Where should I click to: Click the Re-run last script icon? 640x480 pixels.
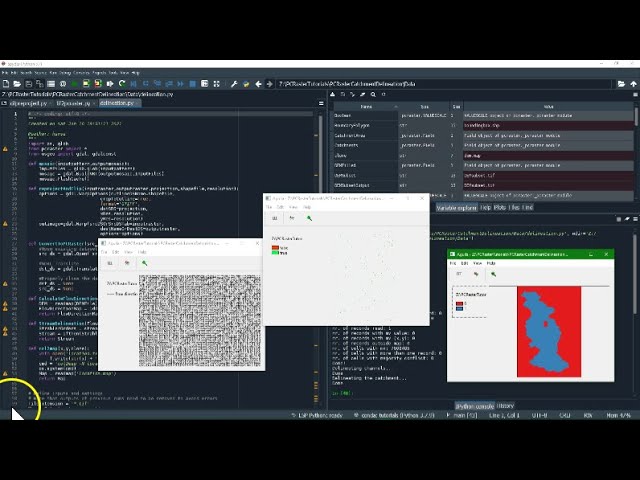(x=122, y=84)
